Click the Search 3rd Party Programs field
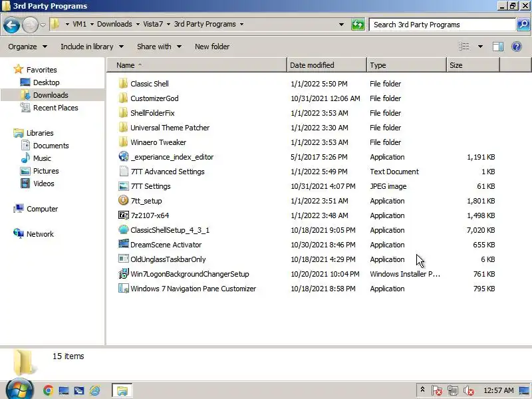This screenshot has width=532, height=399. [442, 25]
